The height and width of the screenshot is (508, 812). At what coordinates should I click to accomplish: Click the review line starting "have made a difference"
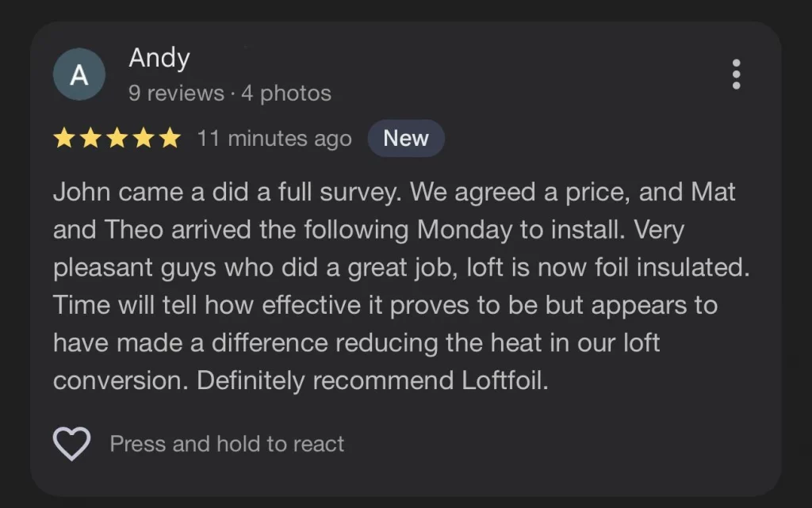click(356, 343)
